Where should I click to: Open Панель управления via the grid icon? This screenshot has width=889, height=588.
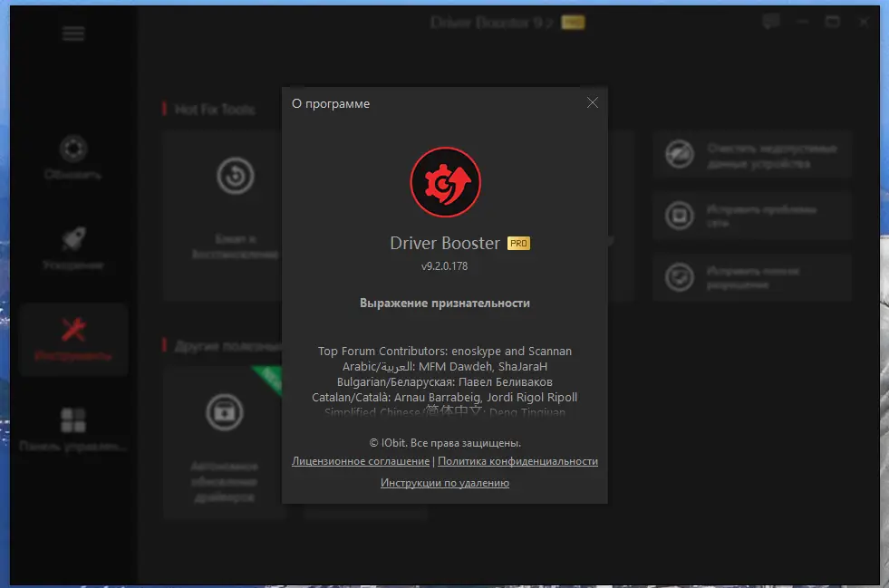72,417
